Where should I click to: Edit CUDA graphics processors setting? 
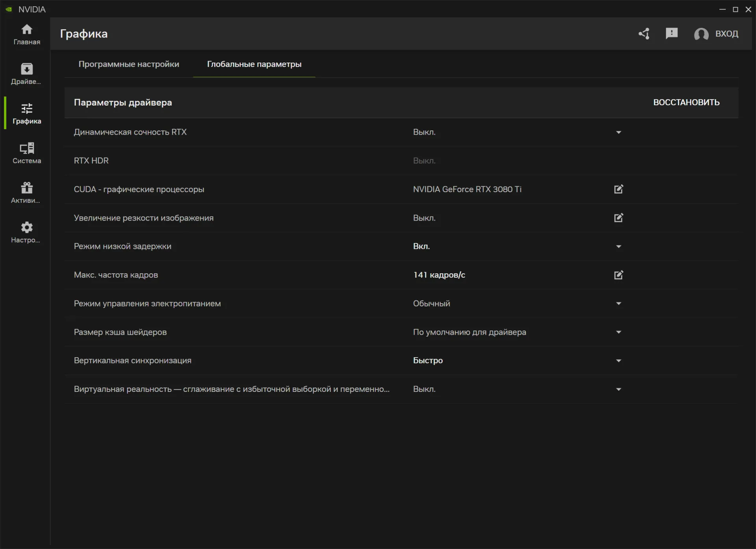click(619, 189)
